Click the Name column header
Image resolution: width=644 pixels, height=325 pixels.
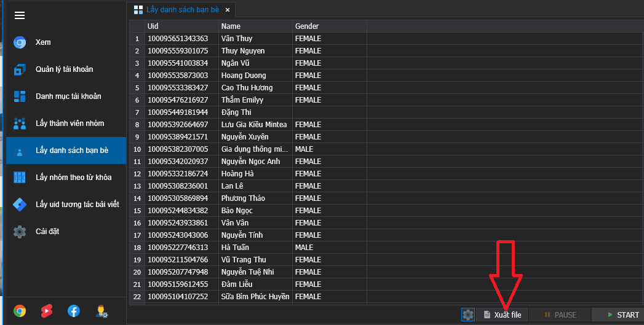255,26
